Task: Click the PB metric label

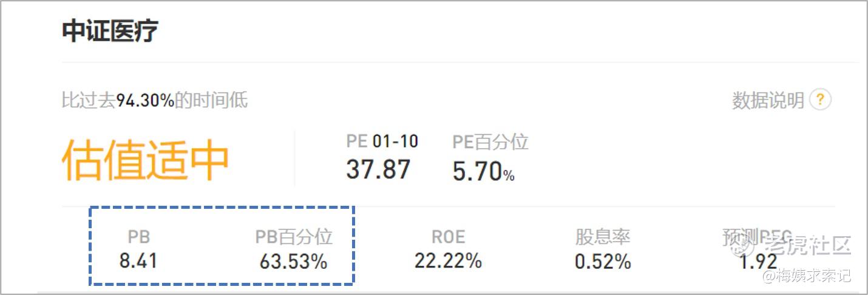Action: point(138,237)
